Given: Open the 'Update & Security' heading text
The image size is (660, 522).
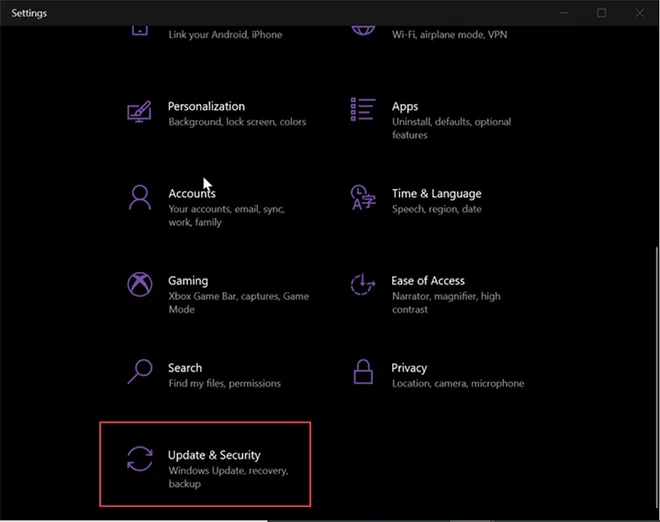Looking at the screenshot, I should (x=214, y=455).
